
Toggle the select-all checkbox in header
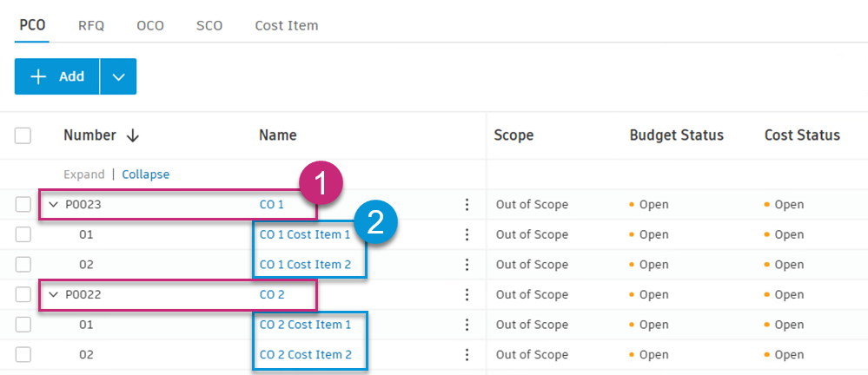click(23, 135)
